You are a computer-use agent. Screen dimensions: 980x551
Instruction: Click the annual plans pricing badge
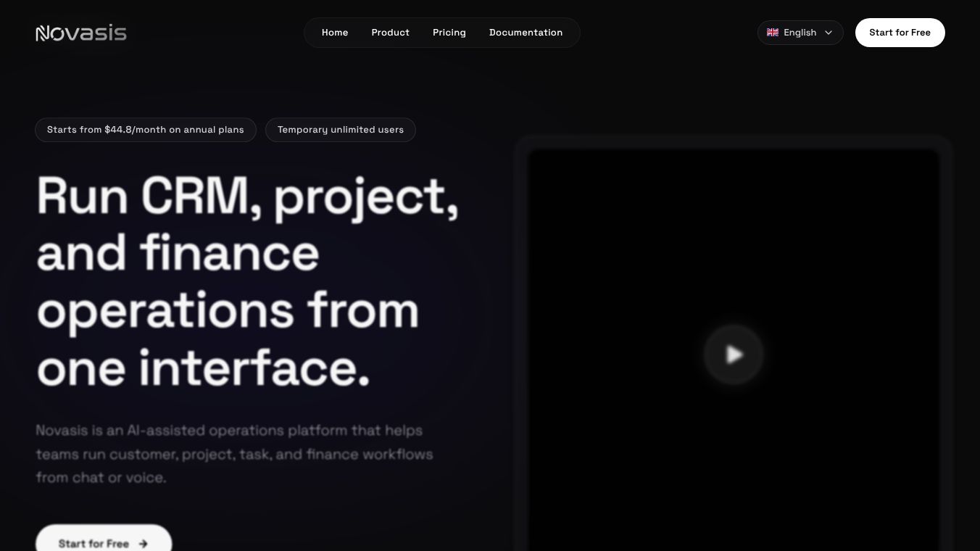(146, 130)
